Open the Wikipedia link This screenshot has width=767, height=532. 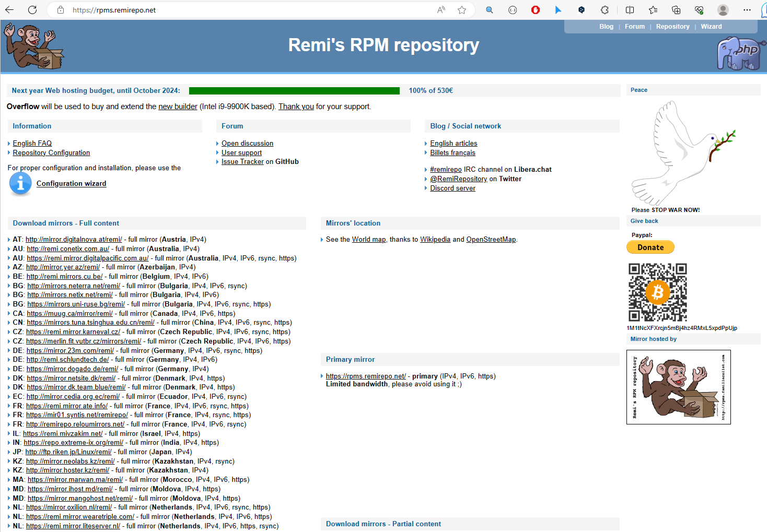click(x=435, y=240)
